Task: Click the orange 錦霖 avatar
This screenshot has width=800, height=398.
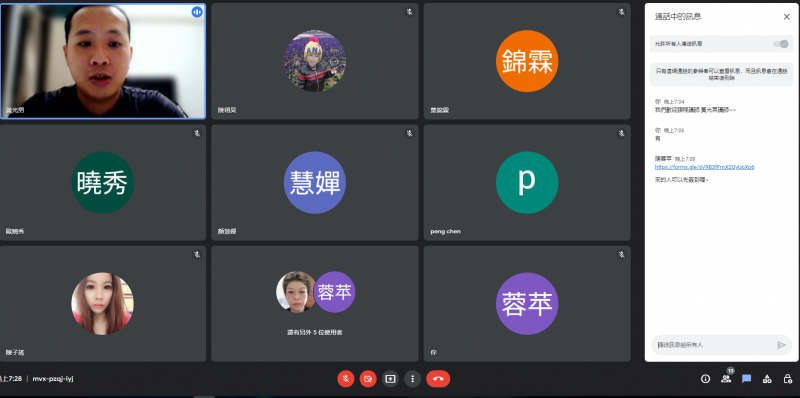Action: pos(527,61)
